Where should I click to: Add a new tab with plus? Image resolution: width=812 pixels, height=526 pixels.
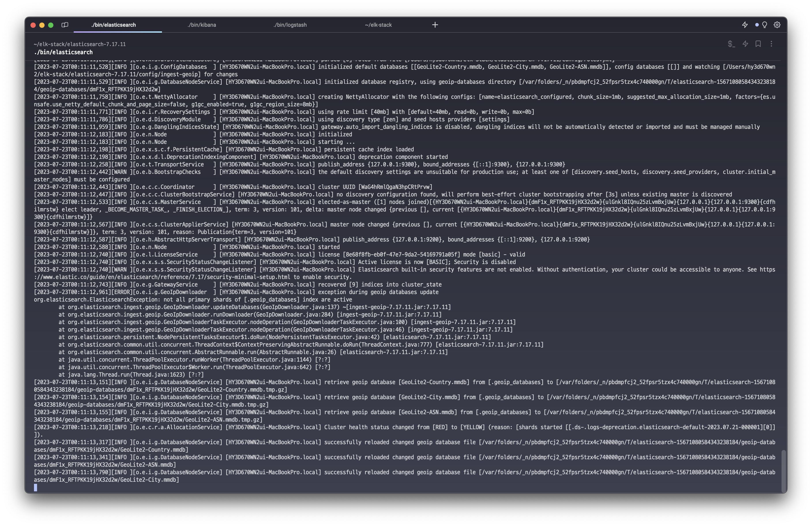click(435, 25)
